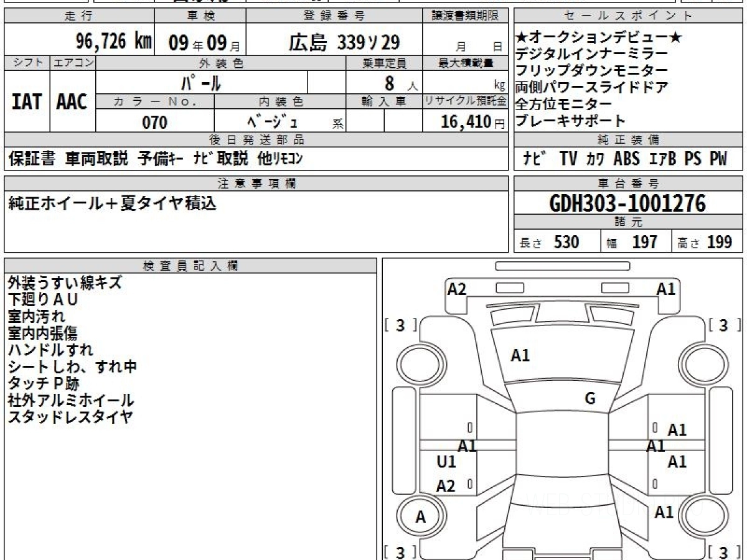The image size is (747, 560).
Task: Select the U1 dent mark on the diagram
Action: 446,462
